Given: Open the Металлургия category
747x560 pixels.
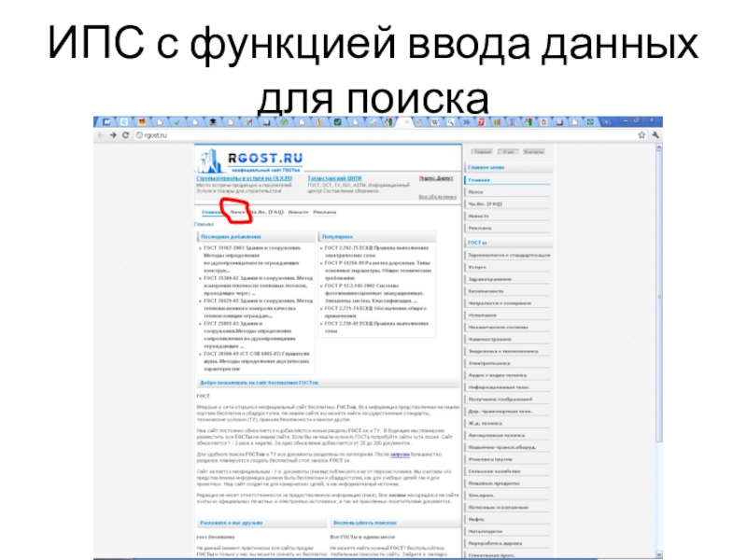Looking at the screenshot, I should tap(507, 531).
